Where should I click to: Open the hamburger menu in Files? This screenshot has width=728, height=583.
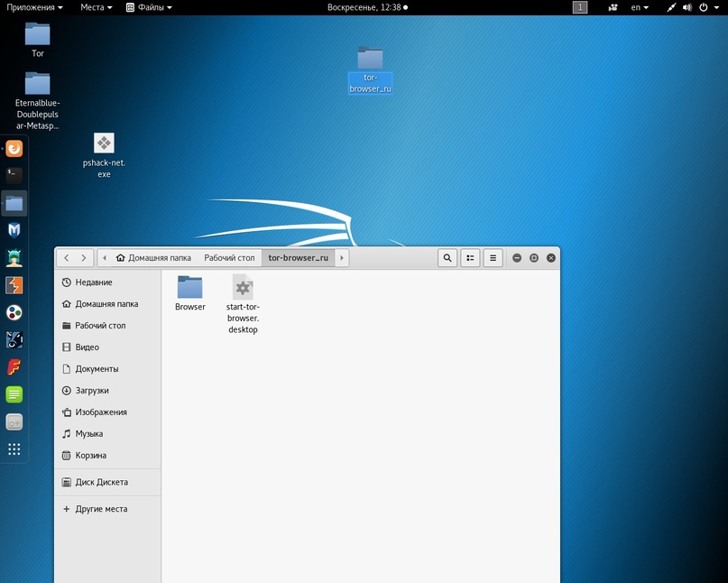pyautogui.click(x=493, y=258)
